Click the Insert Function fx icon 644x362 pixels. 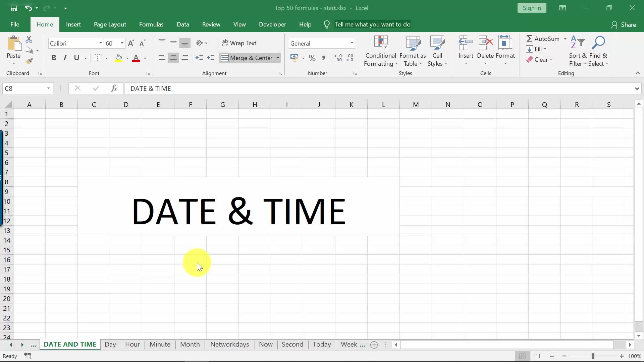tap(114, 88)
